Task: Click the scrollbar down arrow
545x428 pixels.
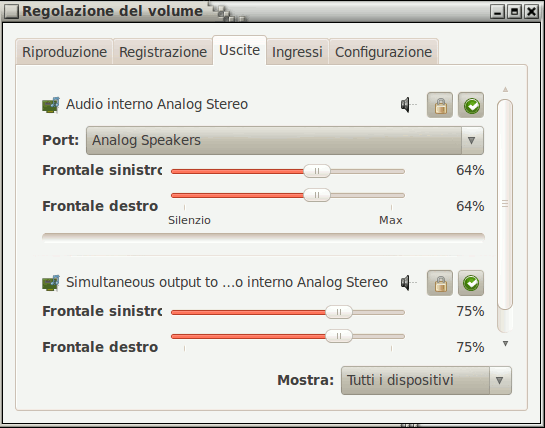Action: point(505,344)
